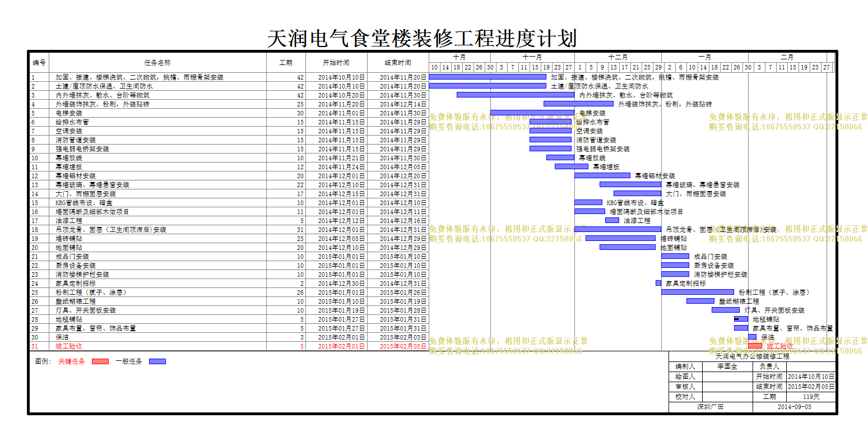Click the 十二月 month header
The image size is (868, 441).
coord(618,57)
